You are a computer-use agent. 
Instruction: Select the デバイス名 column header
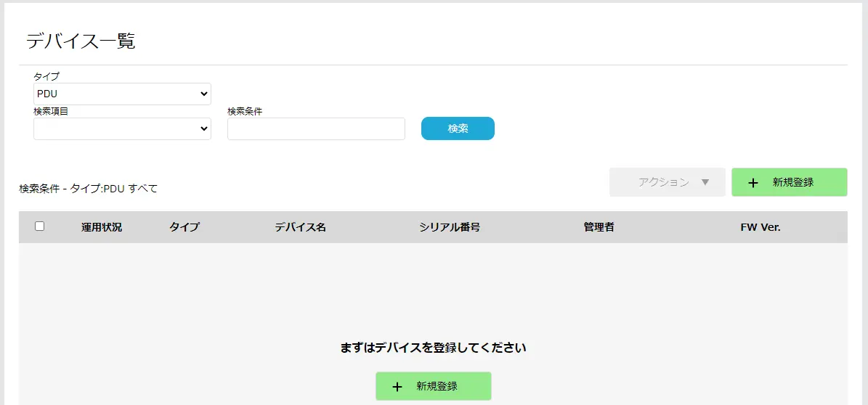click(300, 227)
